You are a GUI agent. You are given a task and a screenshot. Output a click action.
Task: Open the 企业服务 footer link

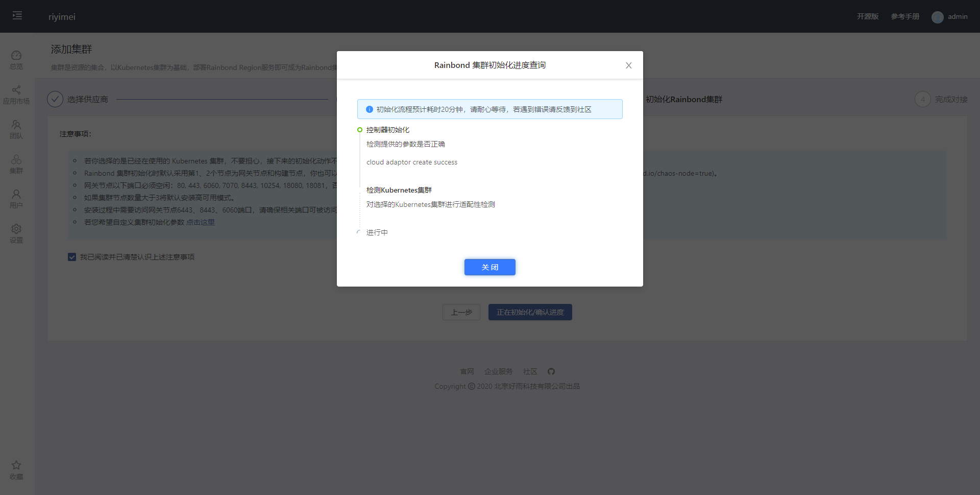point(498,371)
